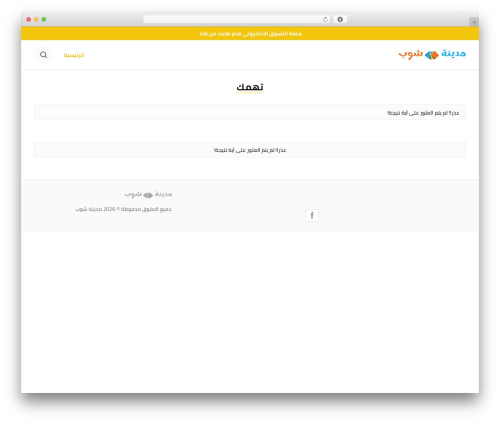Minimize the window with yellow button
Screen dimensions: 500x423
tap(36, 19)
